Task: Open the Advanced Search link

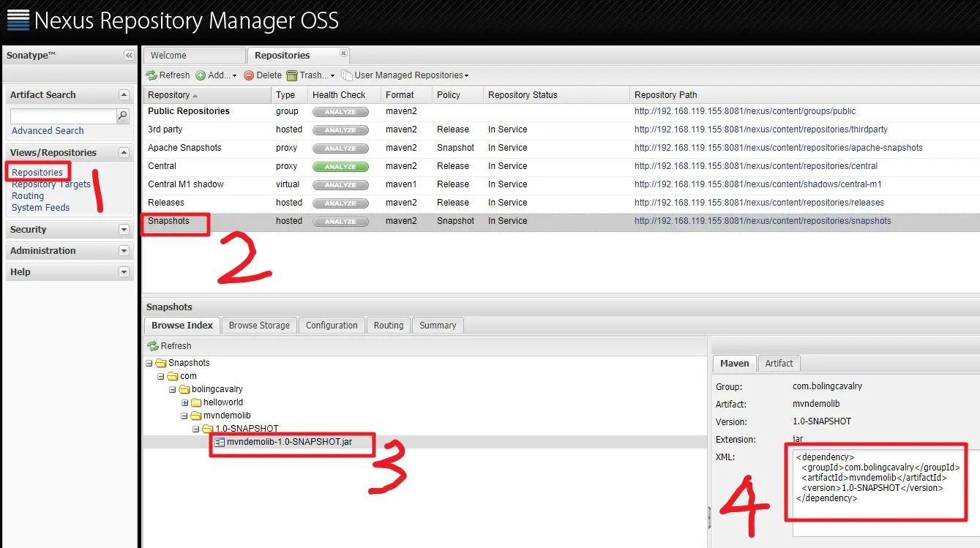Action: (x=48, y=131)
